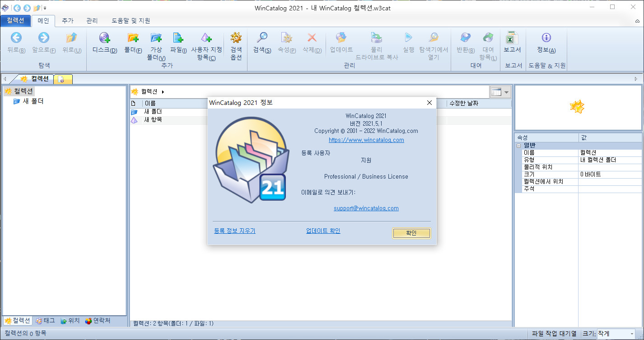Click 파일 작업 대기열 in status bar

click(554, 334)
